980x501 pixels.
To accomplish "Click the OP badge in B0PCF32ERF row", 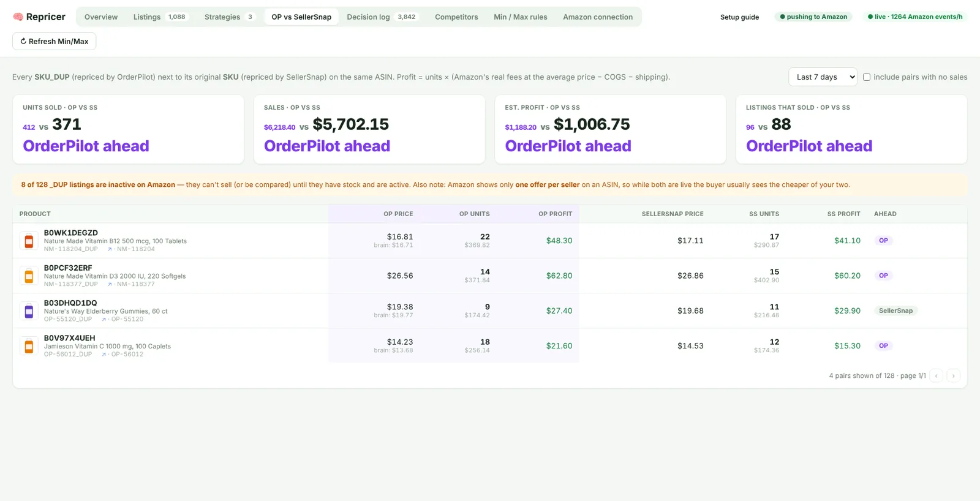I will [883, 276].
